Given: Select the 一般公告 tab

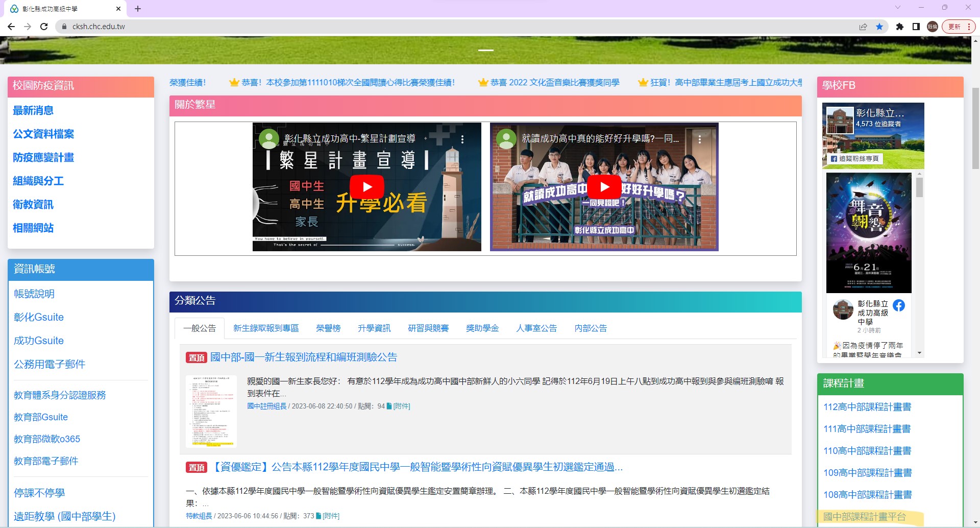Looking at the screenshot, I should [x=200, y=328].
